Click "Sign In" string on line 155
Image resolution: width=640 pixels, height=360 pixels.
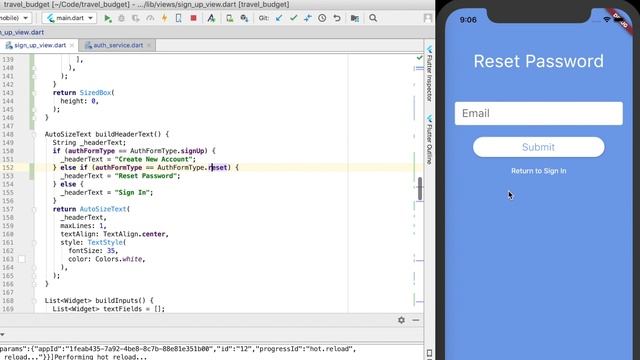[132, 193]
